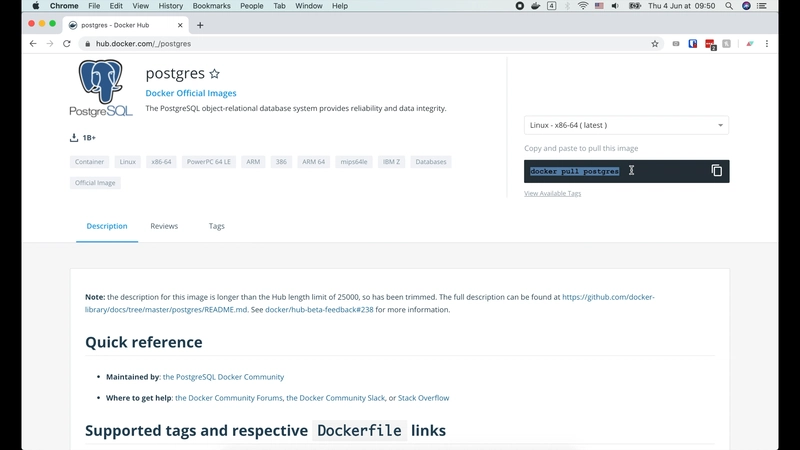Open the Help menu
The height and width of the screenshot is (450, 800).
tap(340, 6)
